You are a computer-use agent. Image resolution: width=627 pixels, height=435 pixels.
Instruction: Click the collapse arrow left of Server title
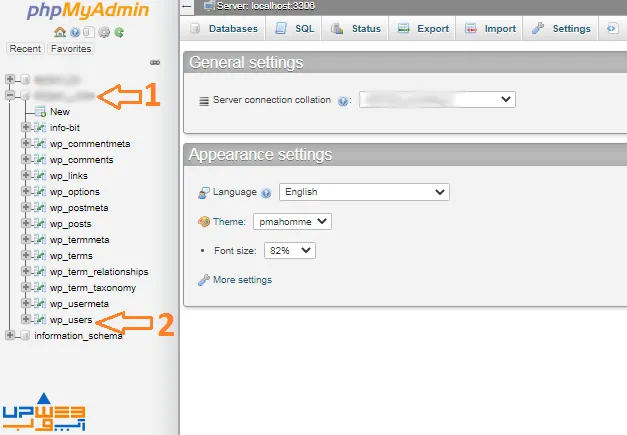pos(186,6)
